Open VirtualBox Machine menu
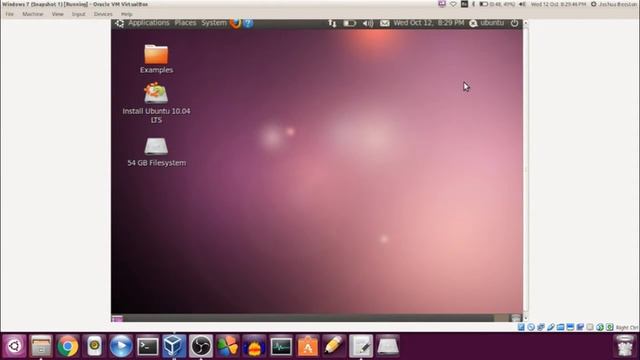 (33, 14)
